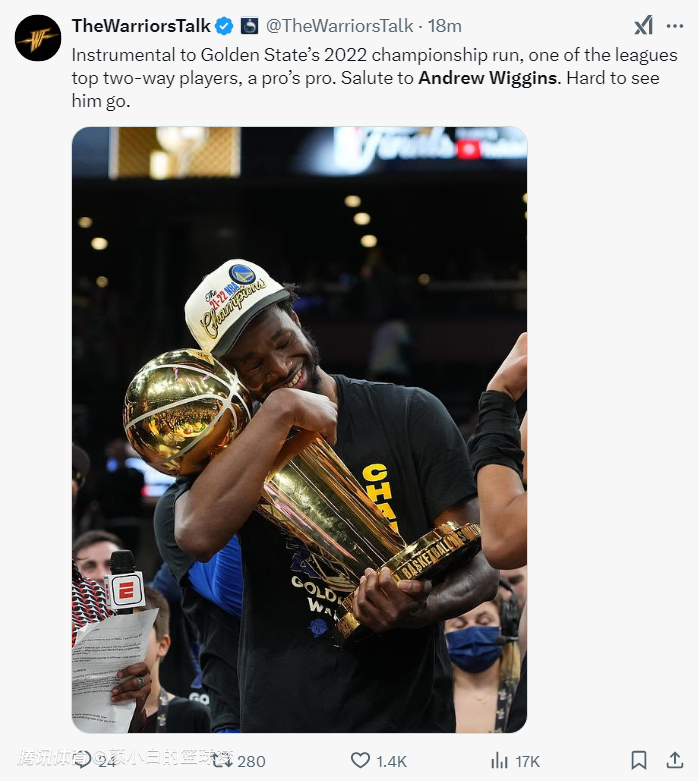
Task: Bookmark this post
Action: click(x=639, y=760)
